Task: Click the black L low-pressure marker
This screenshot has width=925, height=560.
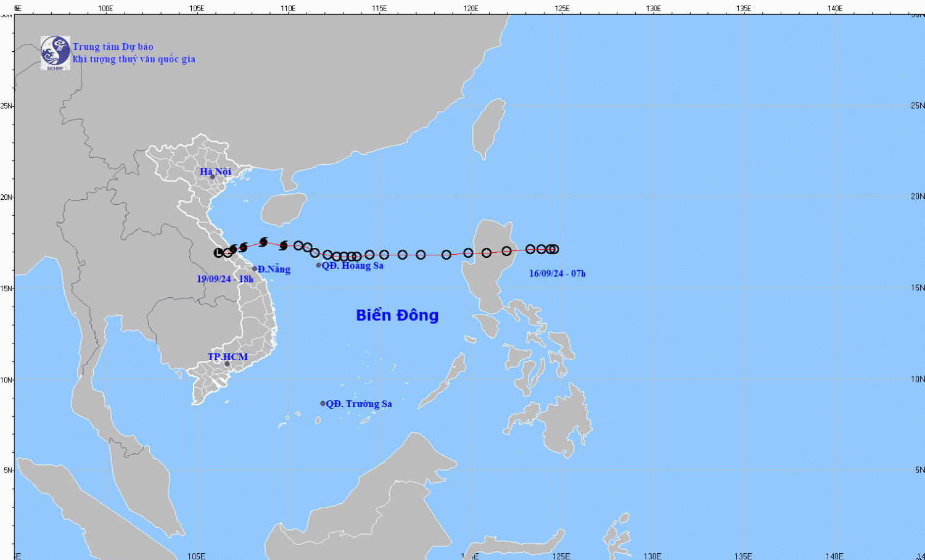Action: 218,253
